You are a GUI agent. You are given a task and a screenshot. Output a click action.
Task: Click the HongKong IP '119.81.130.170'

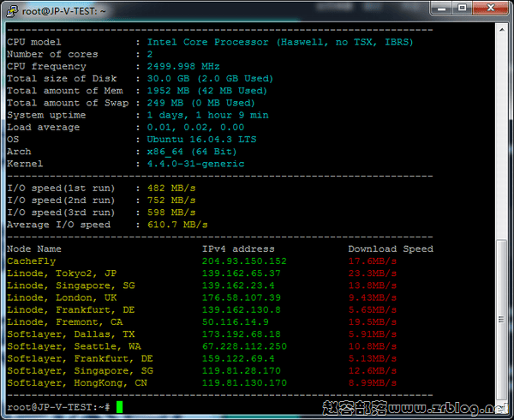(x=244, y=382)
